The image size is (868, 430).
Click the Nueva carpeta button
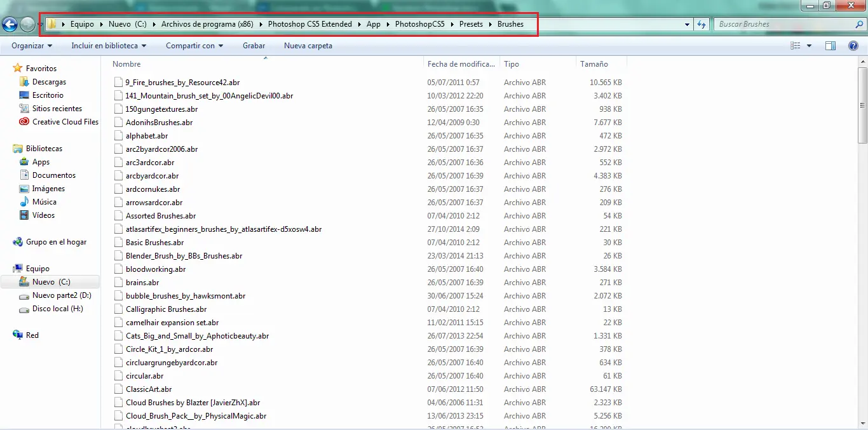(308, 46)
